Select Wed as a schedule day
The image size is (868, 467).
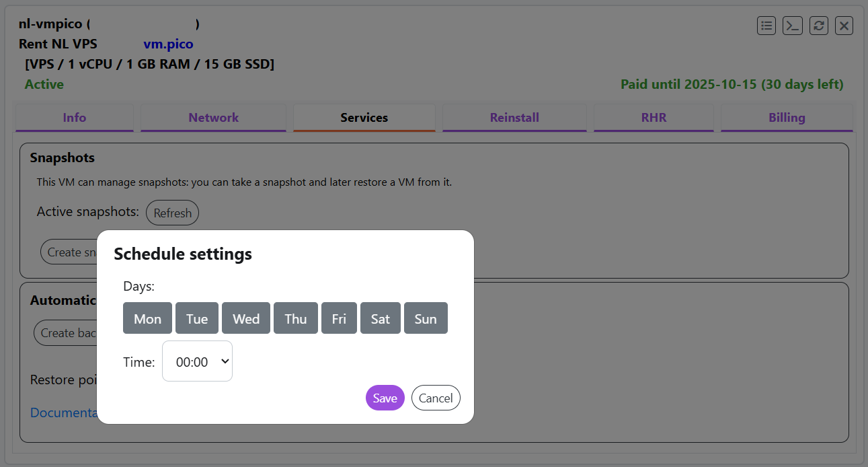pyautogui.click(x=246, y=318)
